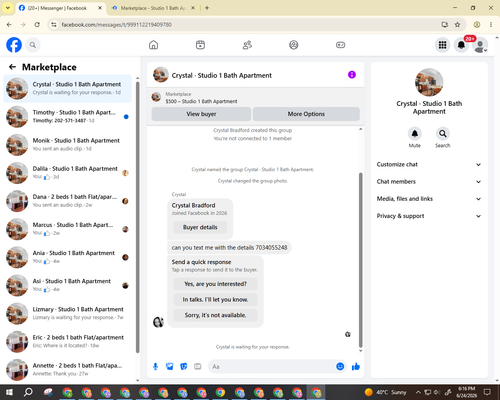Open Marcus - Studio 1 Bath conversation
The width and height of the screenshot is (500, 400).
pyautogui.click(x=67, y=229)
